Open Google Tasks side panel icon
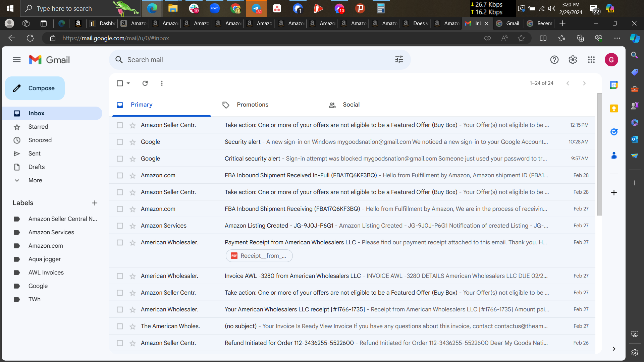 tap(614, 132)
